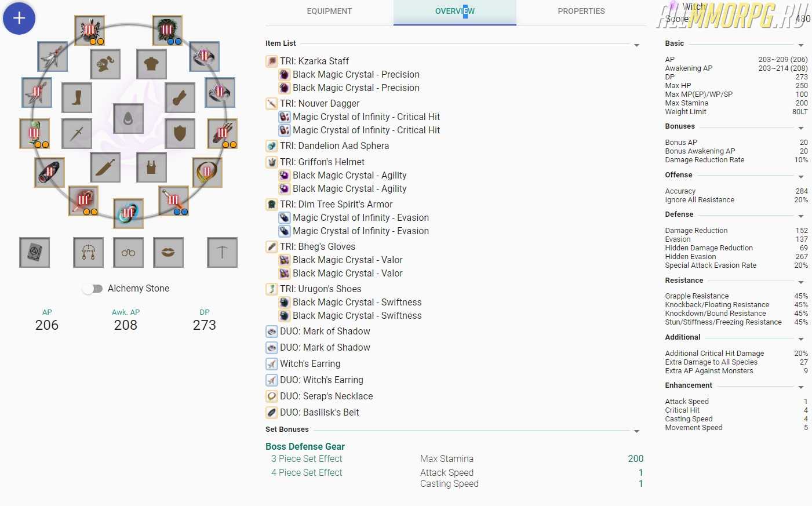
Task: Select the green Urugon's Shoes gear slot
Action: [34, 134]
